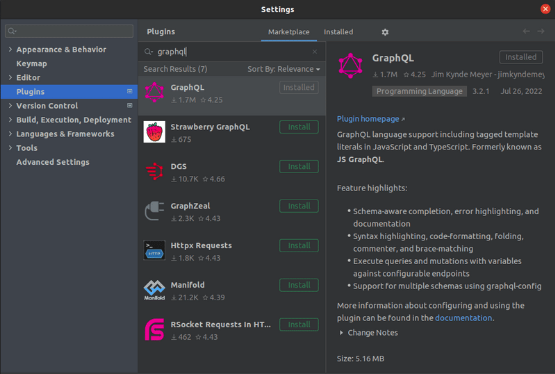The width and height of the screenshot is (555, 374).
Task: Expand Appearance & Behavior settings
Action: pos(10,49)
